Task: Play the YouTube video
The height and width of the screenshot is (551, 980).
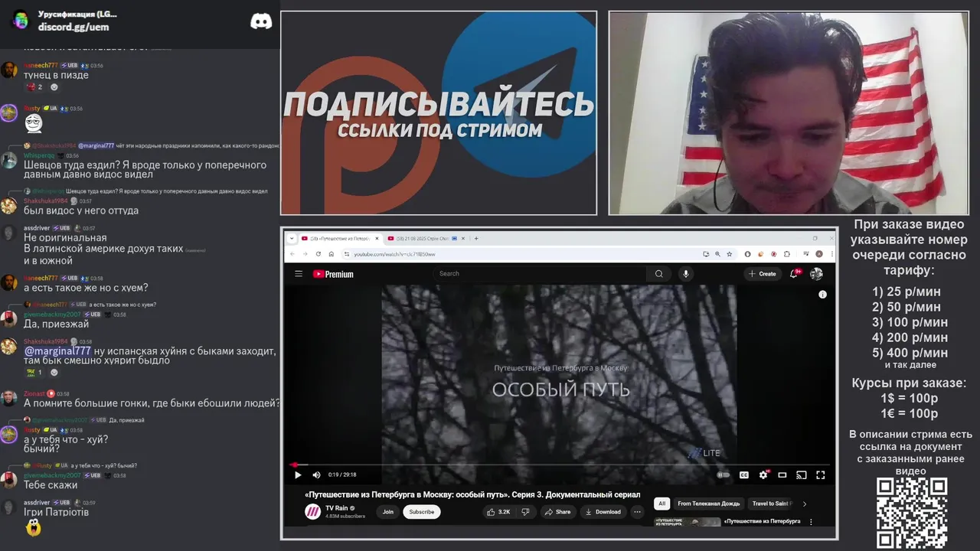Action: click(x=298, y=475)
